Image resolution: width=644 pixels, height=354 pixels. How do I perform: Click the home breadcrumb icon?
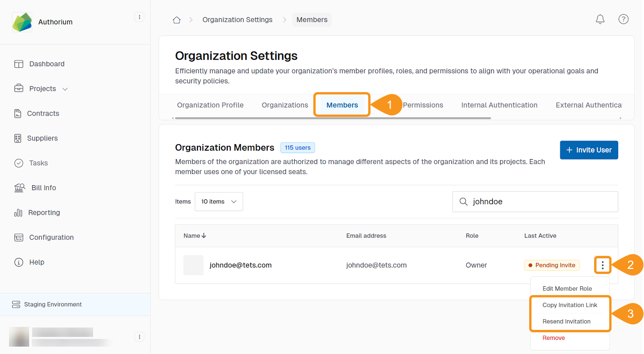[x=176, y=20]
